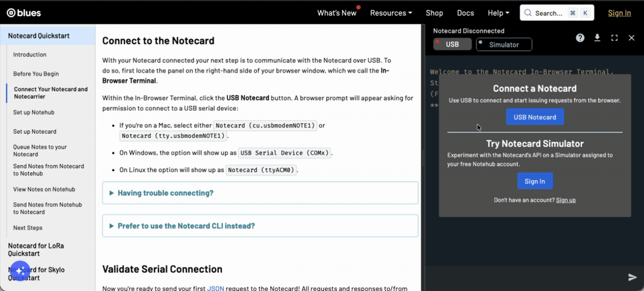Open 'Notecard for LoRa Quickstart' in sidebar
644x291 pixels.
click(x=36, y=250)
